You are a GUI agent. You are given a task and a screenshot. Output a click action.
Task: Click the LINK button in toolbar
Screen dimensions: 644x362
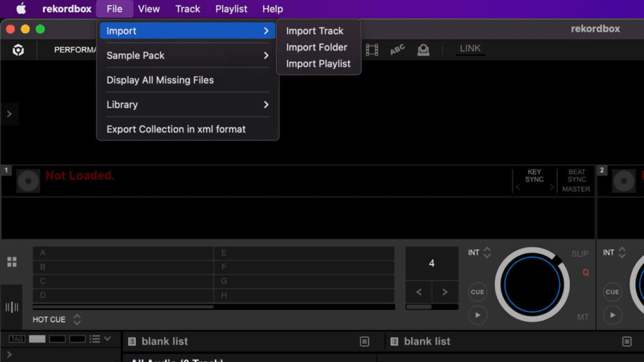470,48
